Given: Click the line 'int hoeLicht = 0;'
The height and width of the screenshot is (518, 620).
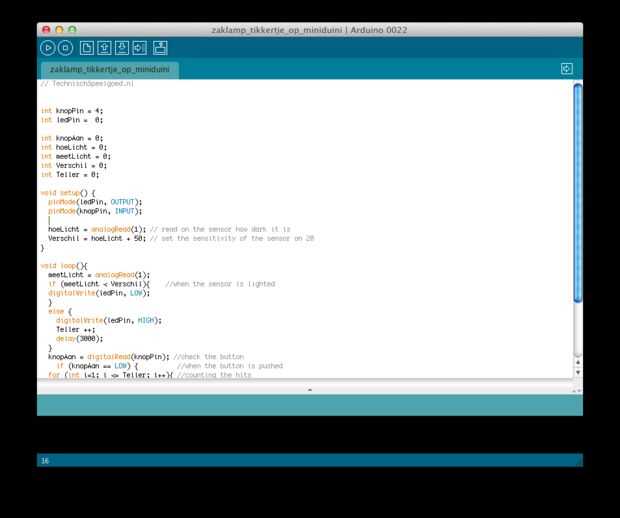Looking at the screenshot, I should coord(74,147).
